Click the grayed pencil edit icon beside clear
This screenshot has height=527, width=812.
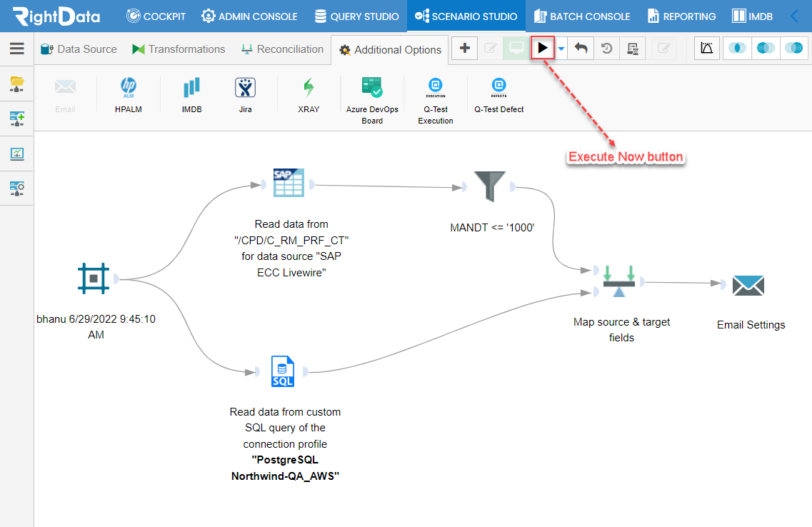[664, 48]
